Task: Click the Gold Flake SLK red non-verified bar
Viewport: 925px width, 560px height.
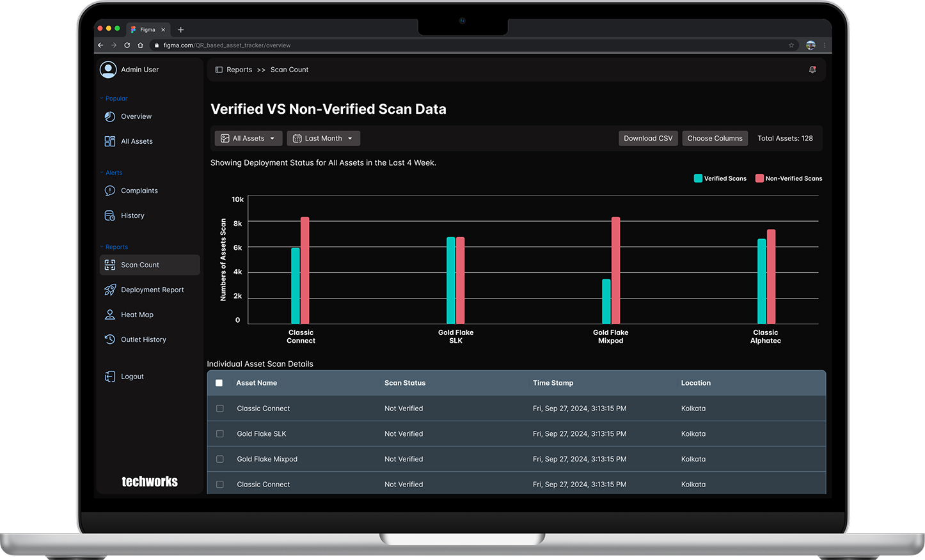Action: (460, 281)
